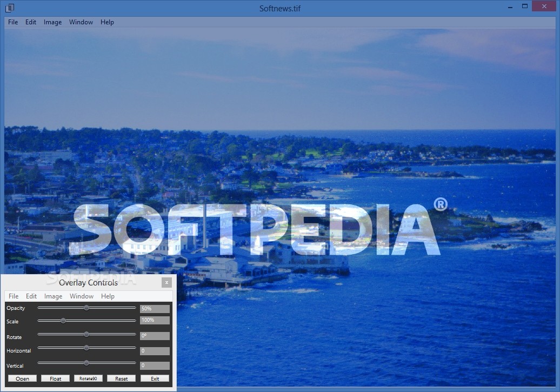Close the Overlay Controls panel
Viewport: 560px width, 392px height.
click(x=166, y=283)
